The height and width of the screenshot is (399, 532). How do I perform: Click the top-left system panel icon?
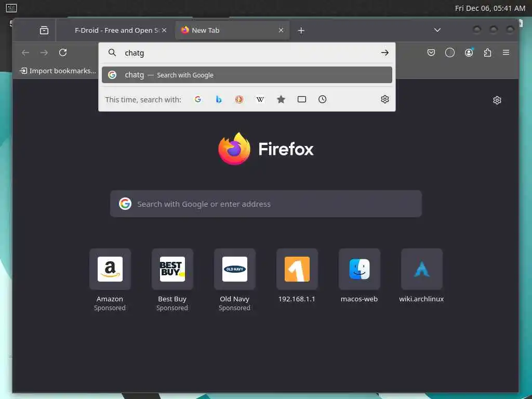point(11,8)
